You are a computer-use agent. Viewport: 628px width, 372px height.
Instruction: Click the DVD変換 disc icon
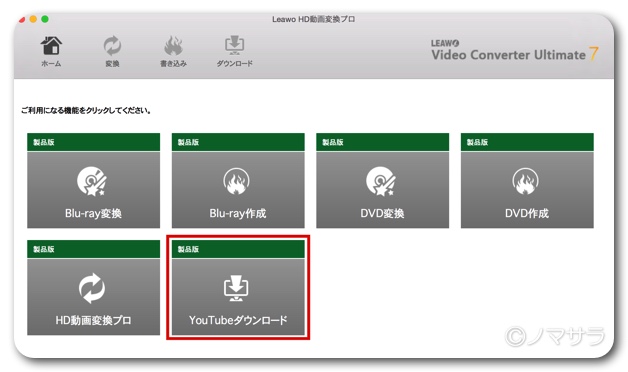click(x=381, y=181)
